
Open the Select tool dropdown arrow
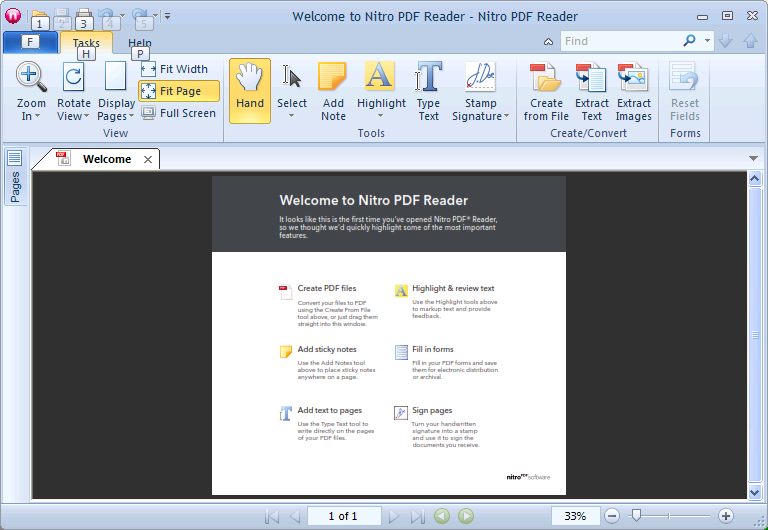pyautogui.click(x=291, y=117)
